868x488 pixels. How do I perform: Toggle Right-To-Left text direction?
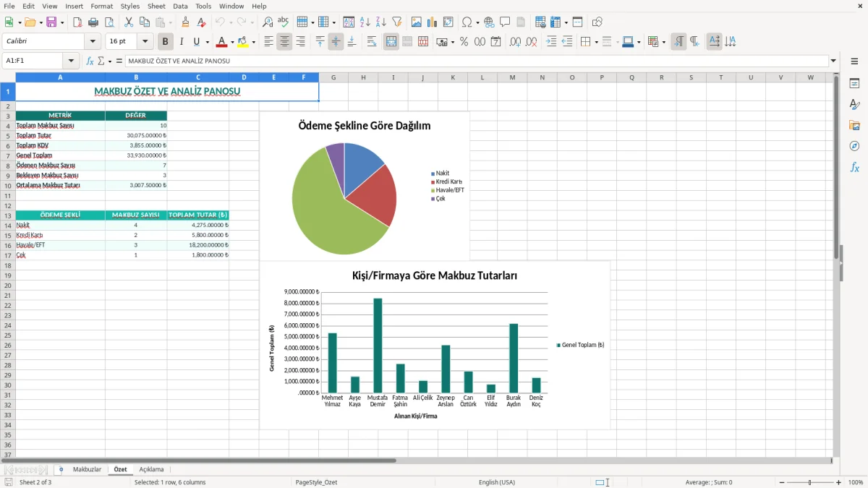[x=694, y=42]
